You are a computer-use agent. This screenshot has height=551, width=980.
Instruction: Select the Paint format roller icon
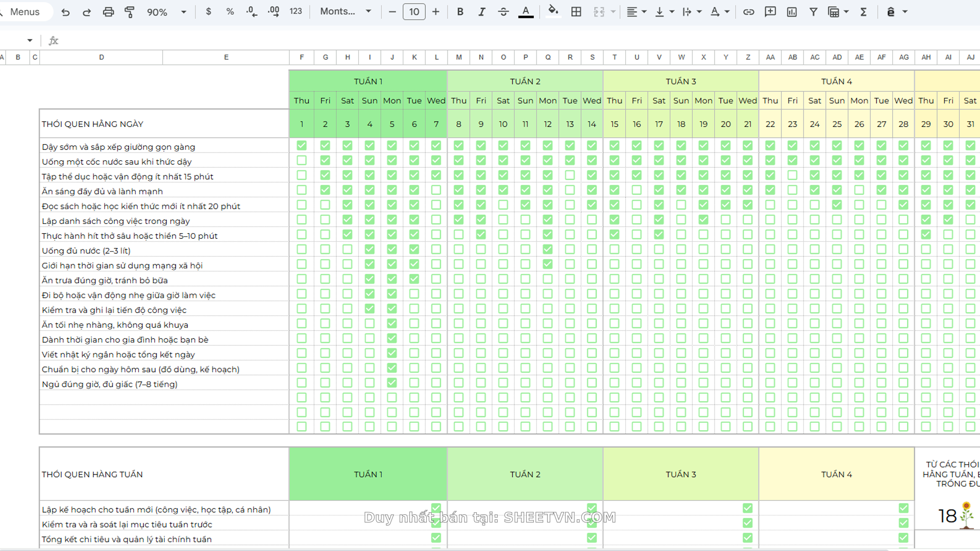[x=130, y=12]
